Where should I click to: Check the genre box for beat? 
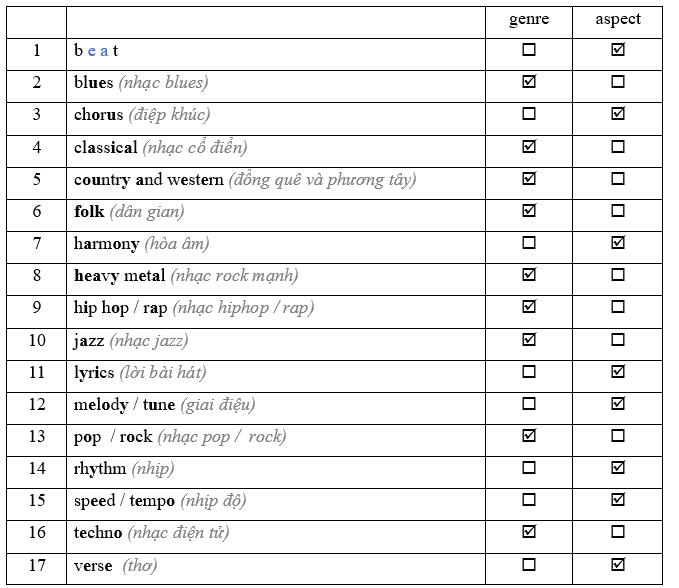[x=529, y=50]
